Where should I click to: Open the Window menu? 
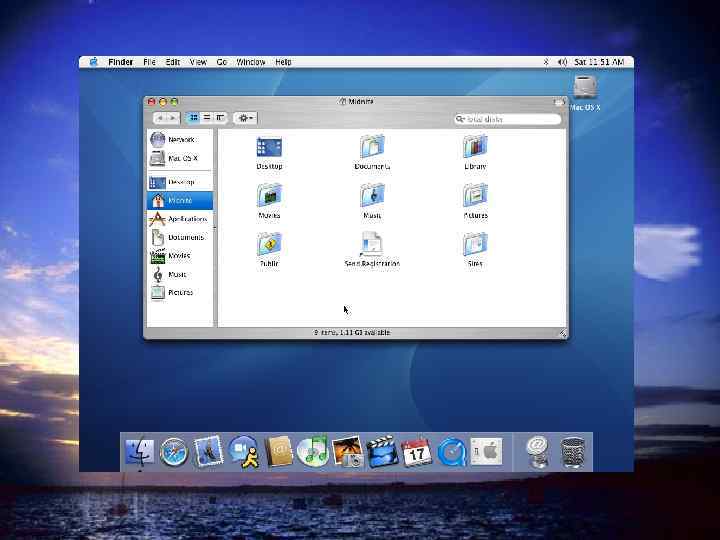click(x=251, y=62)
